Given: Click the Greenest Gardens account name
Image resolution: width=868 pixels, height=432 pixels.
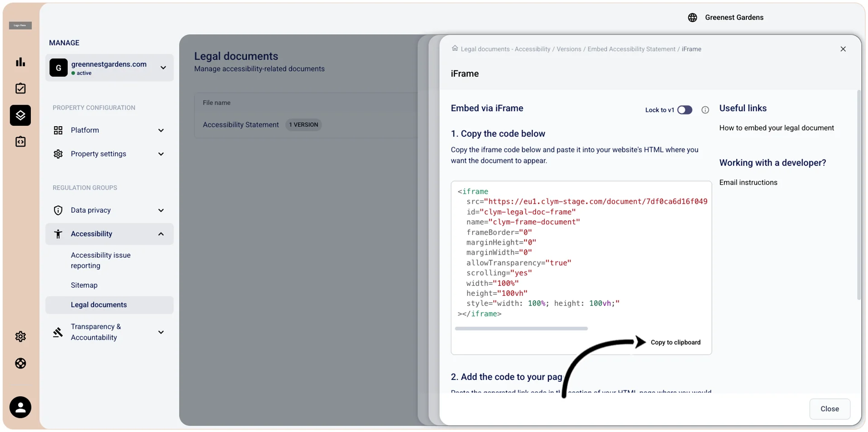Looking at the screenshot, I should (x=734, y=18).
